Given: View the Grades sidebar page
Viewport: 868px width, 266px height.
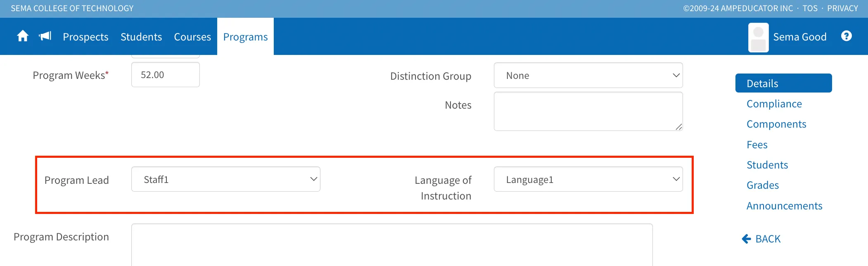Looking at the screenshot, I should (x=763, y=185).
